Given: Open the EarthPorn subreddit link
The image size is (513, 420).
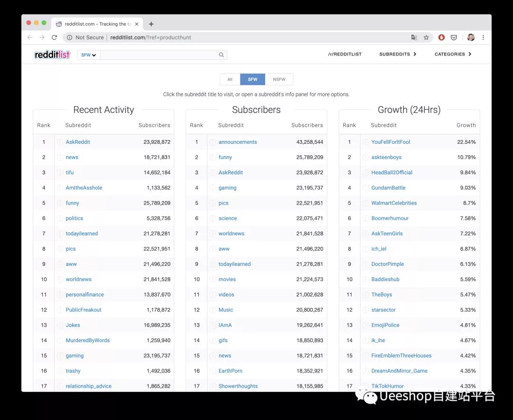Looking at the screenshot, I should click(x=230, y=371).
